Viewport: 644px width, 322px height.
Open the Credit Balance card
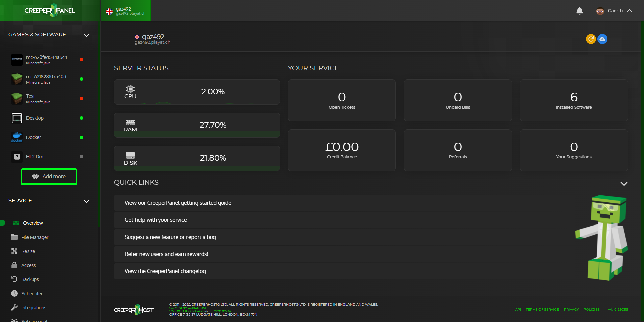342,150
